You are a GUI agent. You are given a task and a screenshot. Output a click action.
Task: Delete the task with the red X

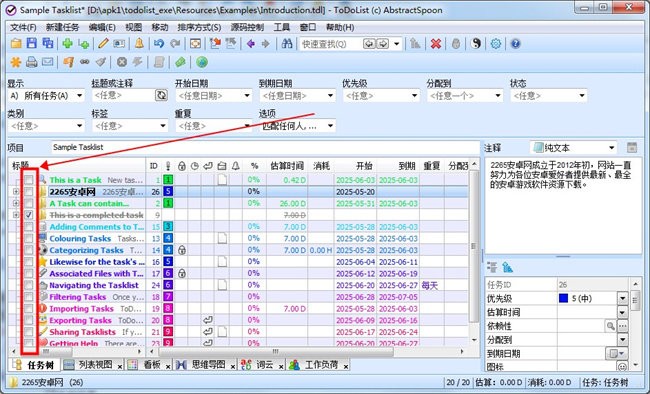436,44
